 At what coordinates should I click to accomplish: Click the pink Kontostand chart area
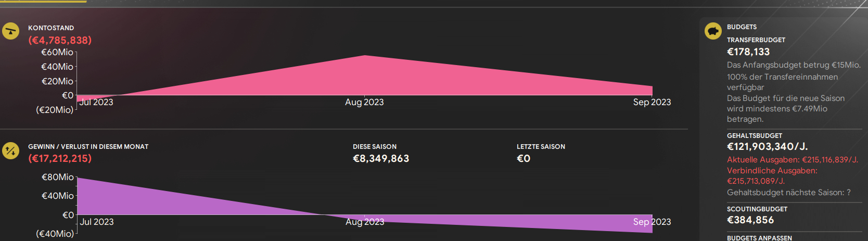pyautogui.click(x=364, y=78)
